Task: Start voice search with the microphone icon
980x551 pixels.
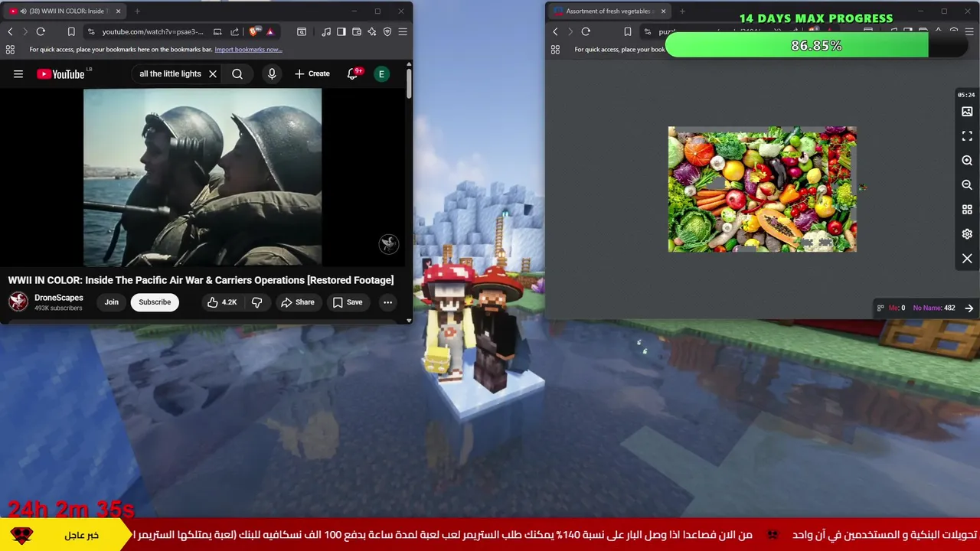Action: pyautogui.click(x=272, y=74)
